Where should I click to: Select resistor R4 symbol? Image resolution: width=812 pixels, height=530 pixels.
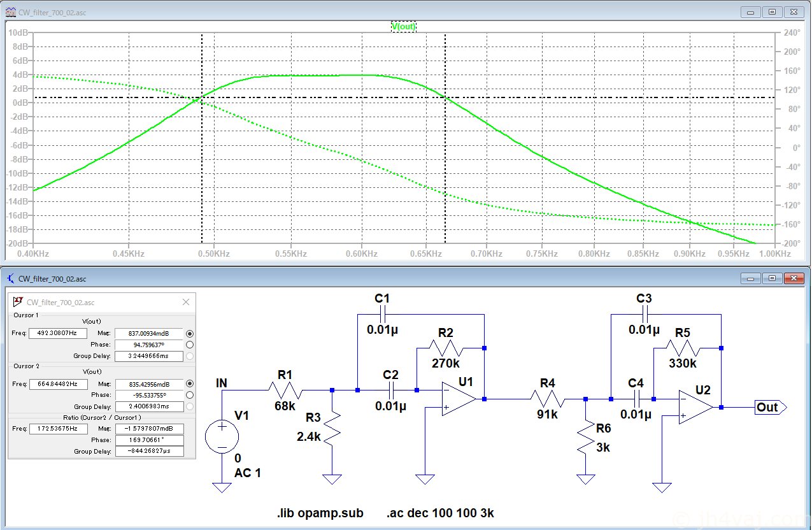(x=548, y=399)
